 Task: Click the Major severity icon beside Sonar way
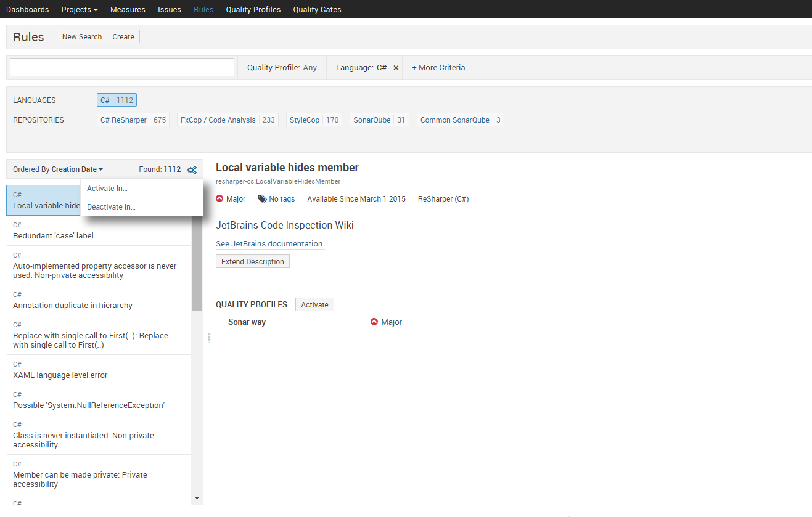click(x=374, y=321)
